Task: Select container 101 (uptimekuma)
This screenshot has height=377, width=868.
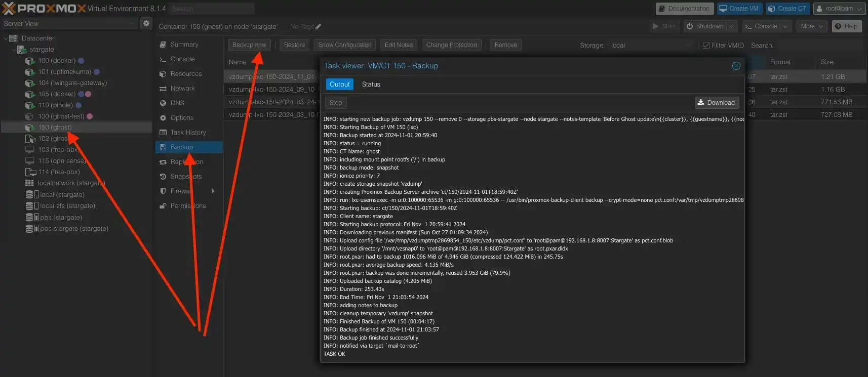Action: 64,72
